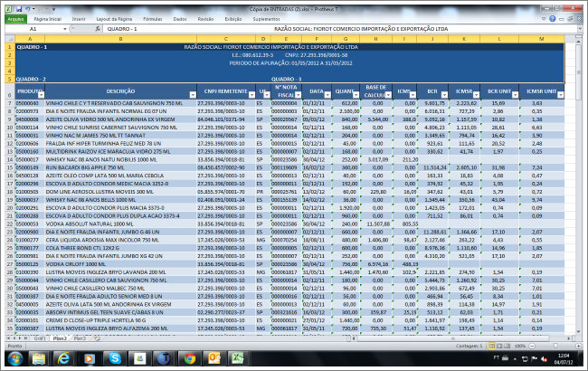Click the zoom out minus button
This screenshot has width=588, height=371.
[x=532, y=346]
